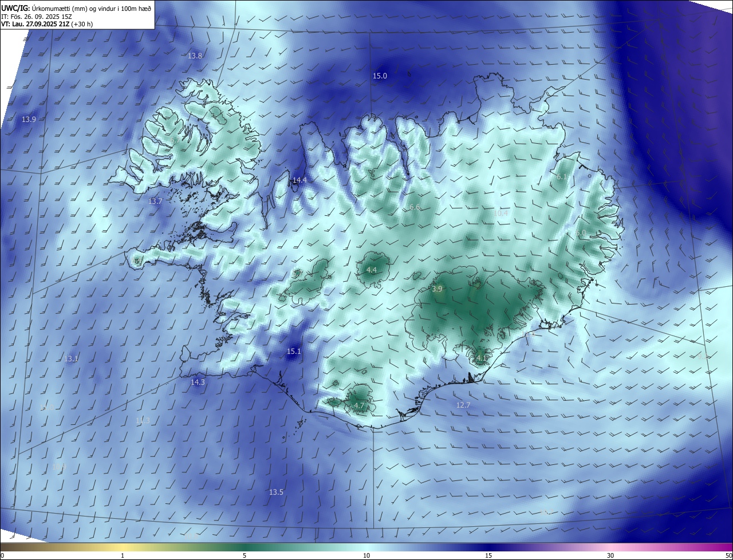Click the colorbar tick labeled 50
This screenshot has height=560, width=733.
(728, 555)
